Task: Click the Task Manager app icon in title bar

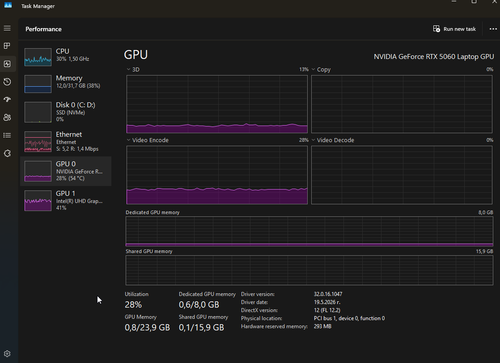Action: 8,5
